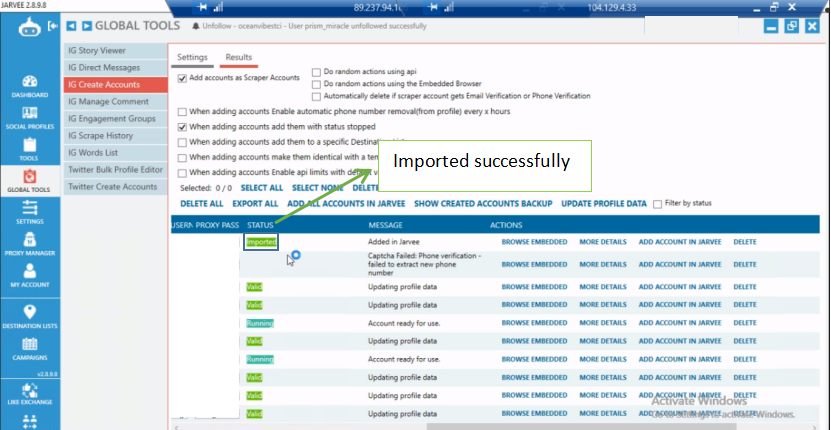Open IG Manage Comment tool
The width and height of the screenshot is (831, 430).
pos(115,102)
